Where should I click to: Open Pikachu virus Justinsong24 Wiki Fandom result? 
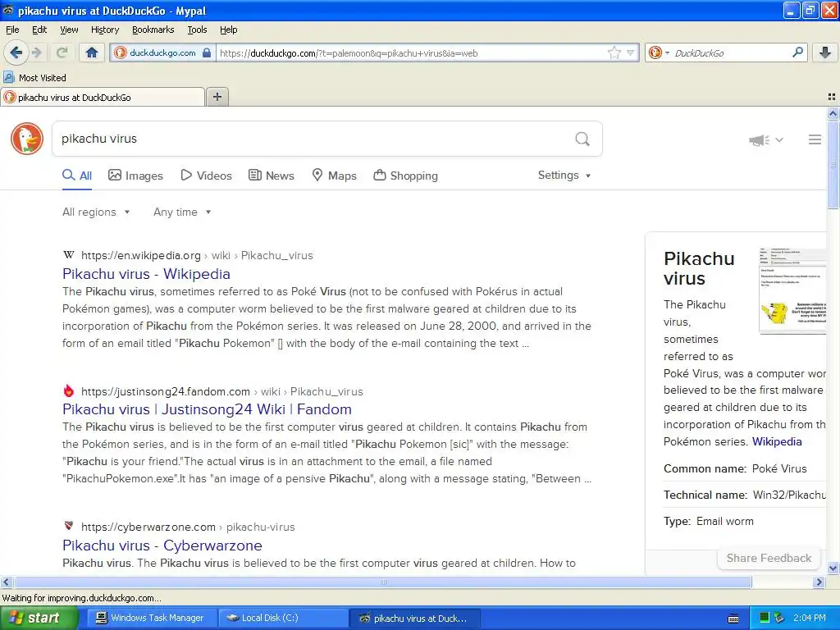207,409
